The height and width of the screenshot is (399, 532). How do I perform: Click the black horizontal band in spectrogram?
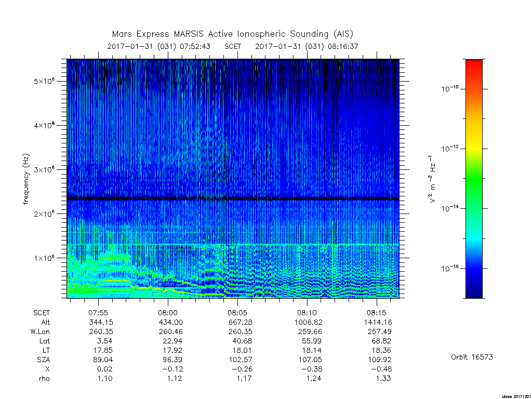tap(233, 198)
